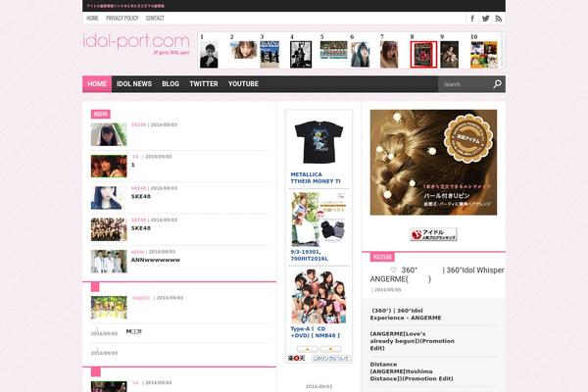Focus the Search input field
The width and height of the screenshot is (588, 392).
[x=465, y=84]
